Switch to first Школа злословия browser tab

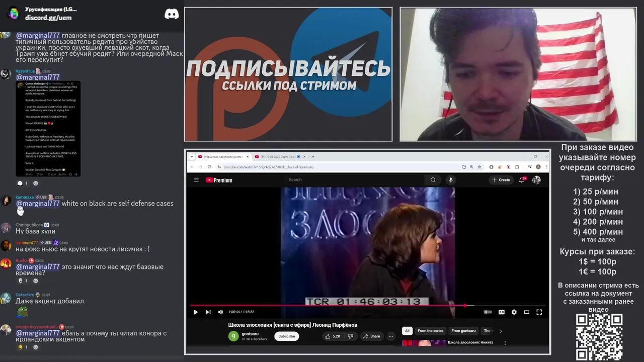(223, 156)
